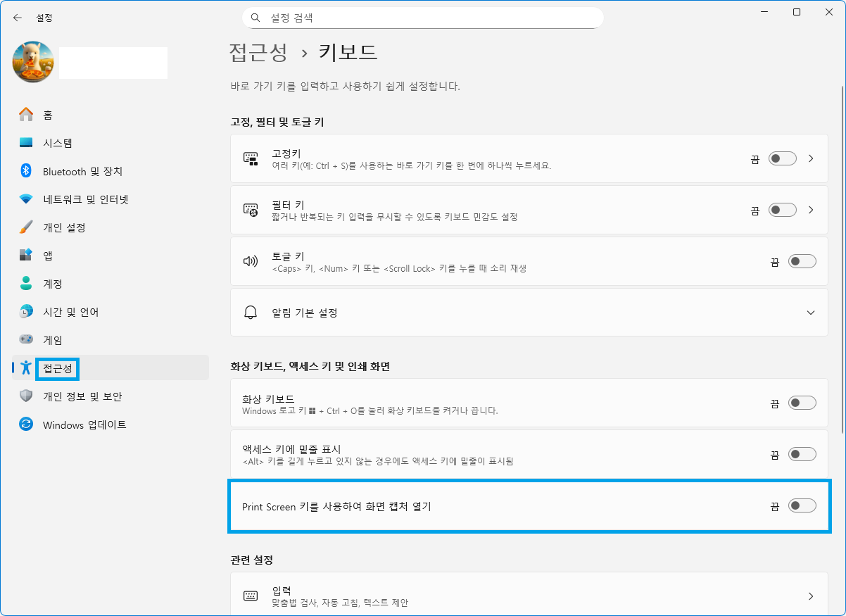Screen dimensions: 846x616
Task: Open 고정키 details chevron
Action: 811,159
